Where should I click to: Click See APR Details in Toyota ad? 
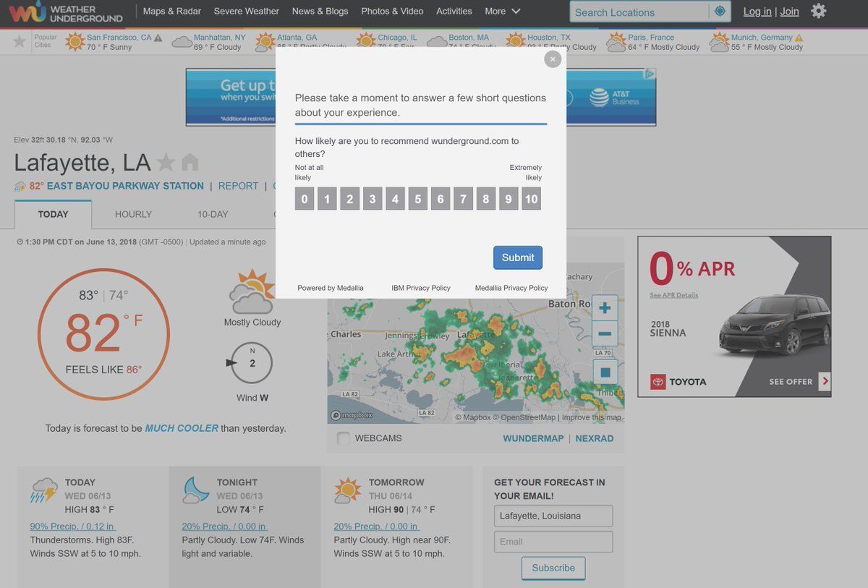pos(673,295)
